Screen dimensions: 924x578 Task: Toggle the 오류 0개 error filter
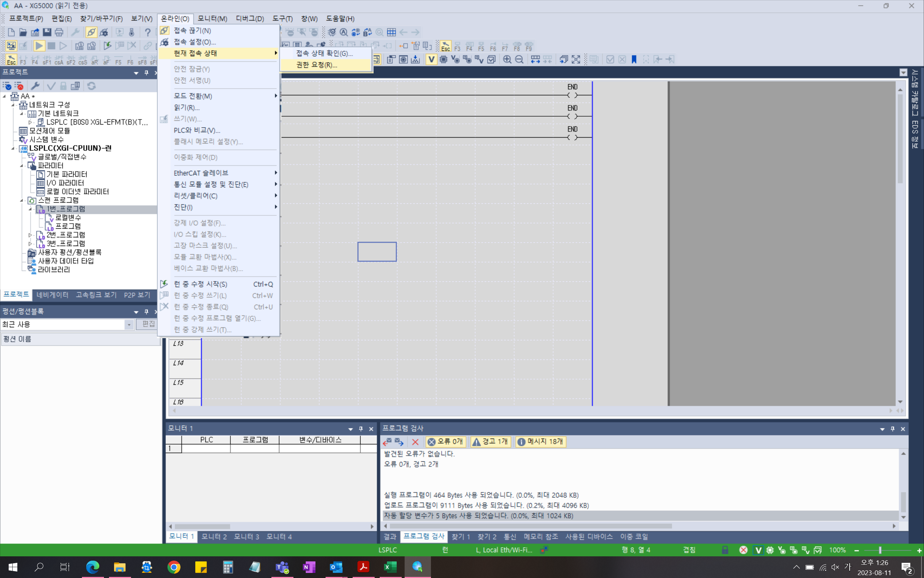[x=446, y=441]
